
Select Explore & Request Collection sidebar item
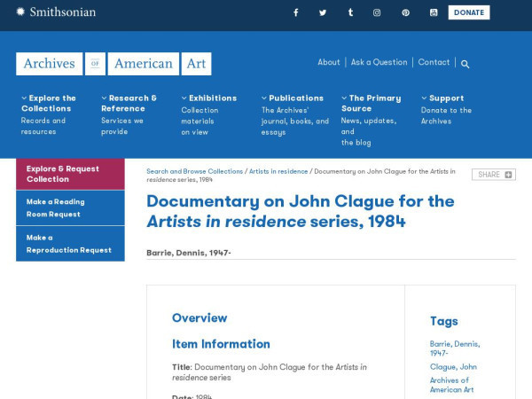click(x=70, y=174)
